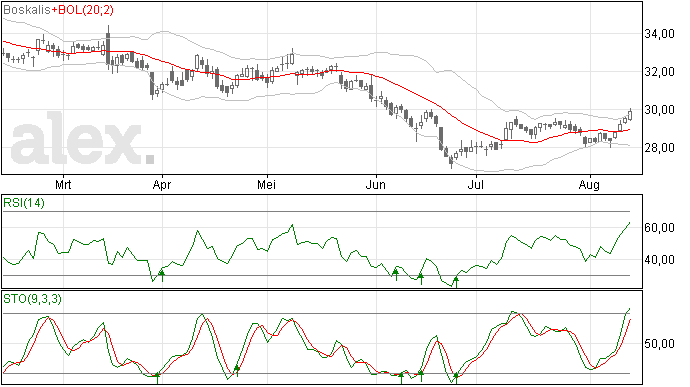The image size is (690, 387).
Task: Click the RSI(14) indicator label
Action: pyautogui.click(x=24, y=203)
